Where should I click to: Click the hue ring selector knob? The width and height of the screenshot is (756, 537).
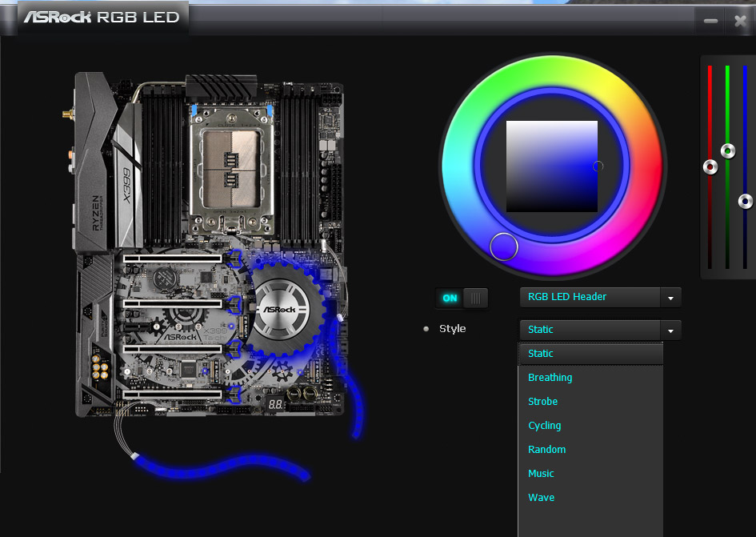tap(504, 246)
